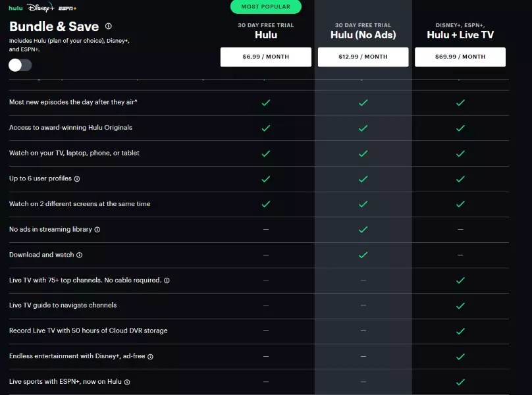The width and height of the screenshot is (532, 395).
Task: Click the checkmark for Hulu Originals under Hulu
Action: 265,128
